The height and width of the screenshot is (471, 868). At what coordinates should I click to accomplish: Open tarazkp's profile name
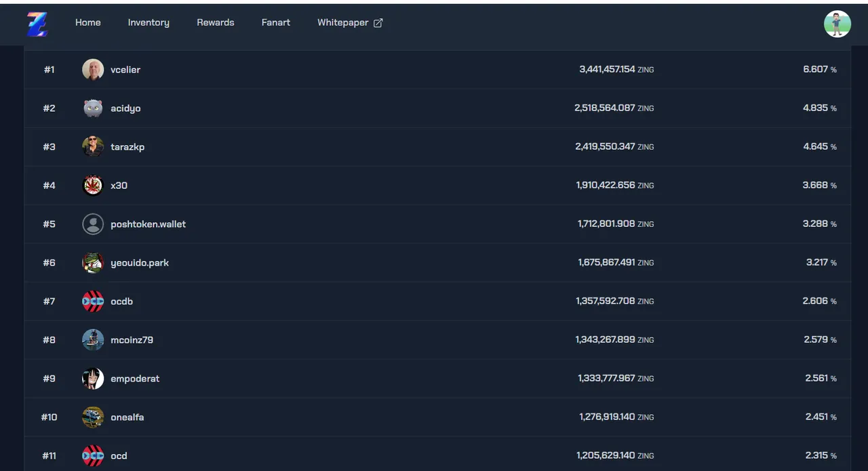click(x=127, y=146)
